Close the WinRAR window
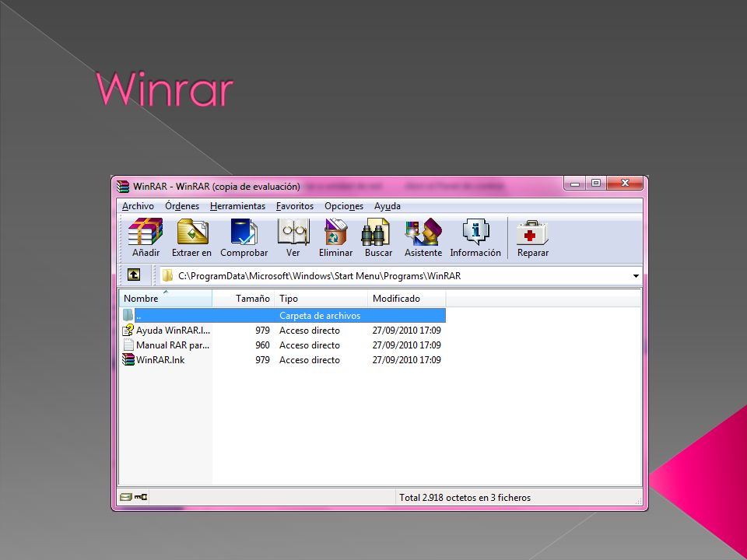The width and height of the screenshot is (747, 560). tap(625, 184)
